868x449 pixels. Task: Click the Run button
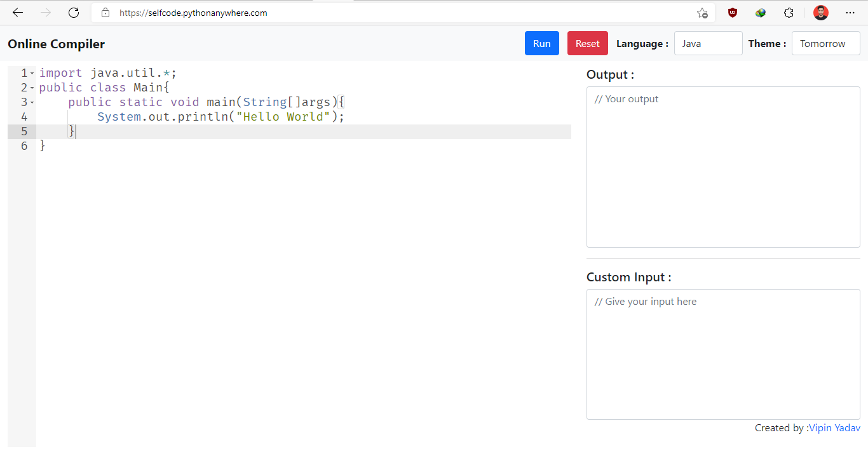[541, 43]
